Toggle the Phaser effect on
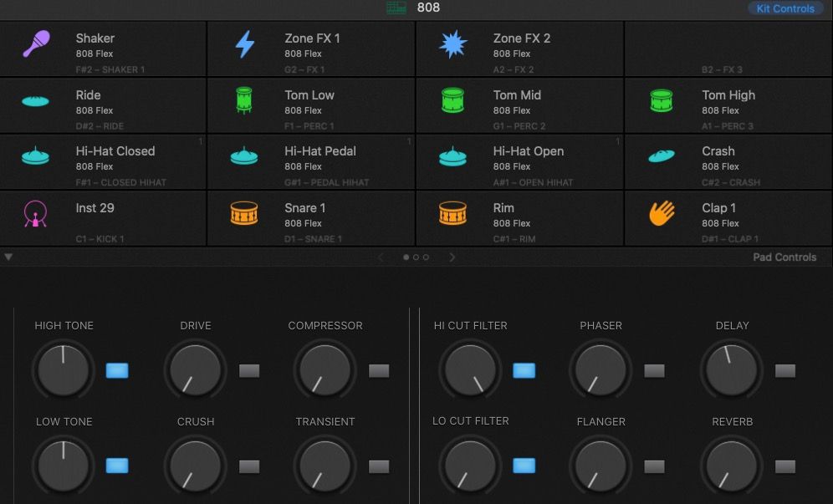The image size is (833, 504). click(653, 369)
